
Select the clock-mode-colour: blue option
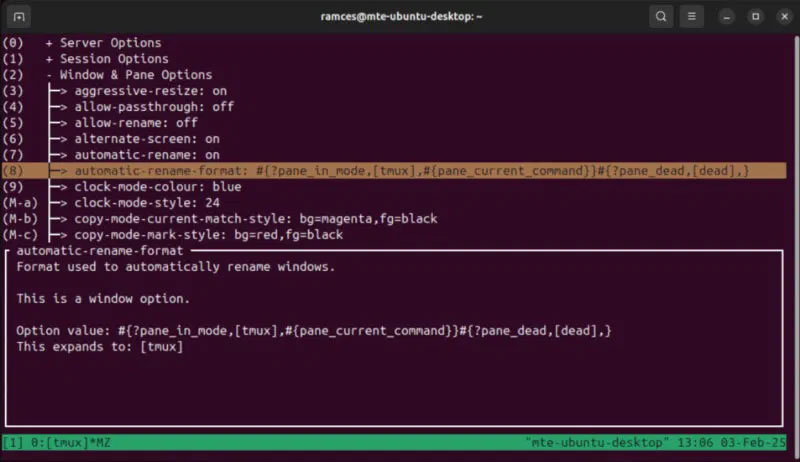click(158, 187)
